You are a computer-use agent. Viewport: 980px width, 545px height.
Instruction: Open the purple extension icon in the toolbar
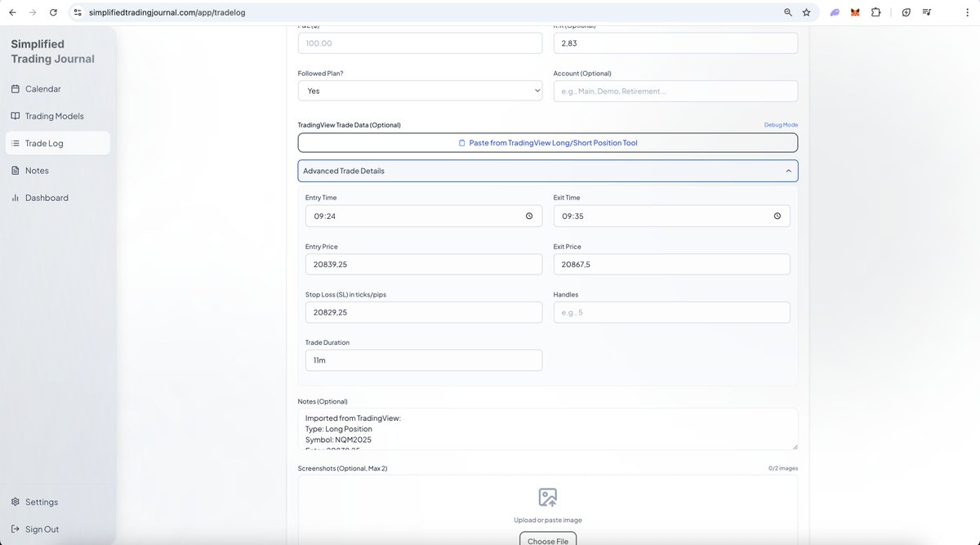click(835, 12)
